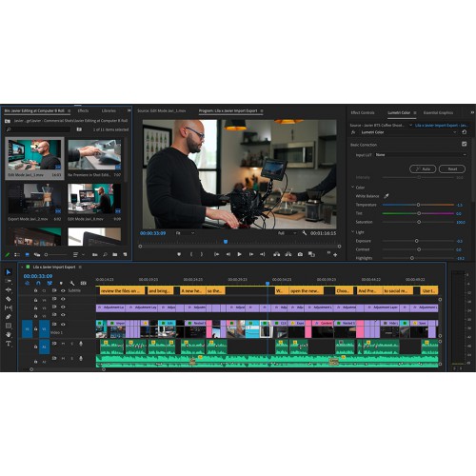Viewport: 476px width, 476px height.
Task: Toggle the Basic Correction checkbox
Action: click(x=465, y=144)
